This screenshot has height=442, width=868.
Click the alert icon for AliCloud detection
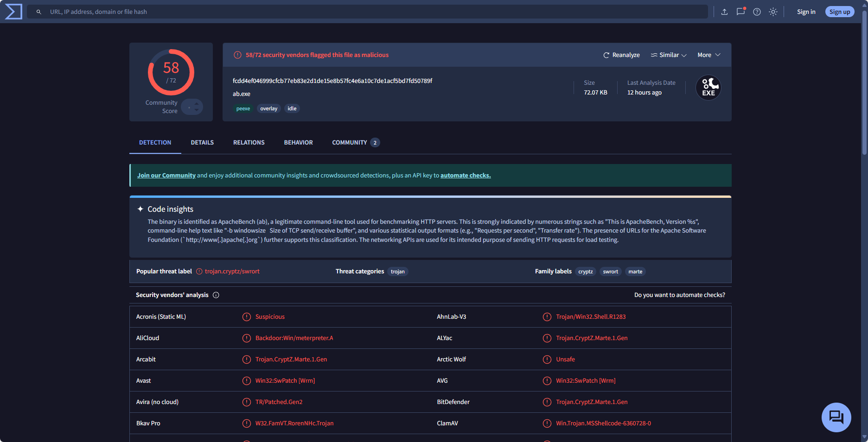click(x=247, y=338)
